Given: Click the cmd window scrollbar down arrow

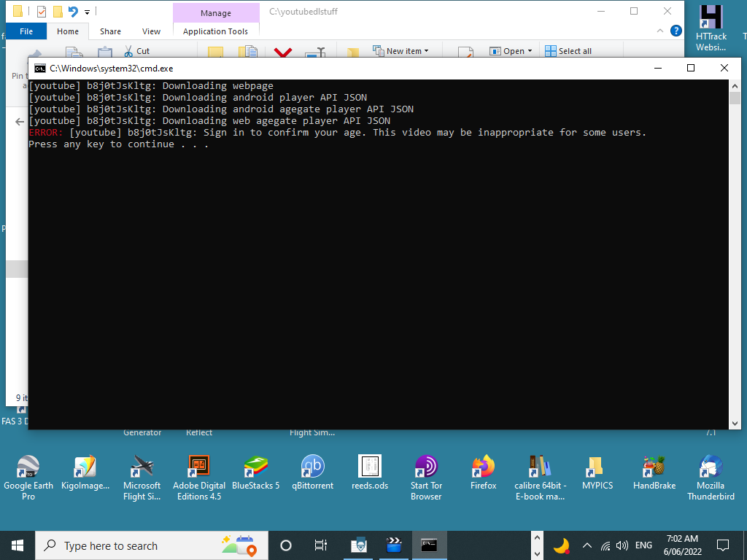Looking at the screenshot, I should (735, 424).
